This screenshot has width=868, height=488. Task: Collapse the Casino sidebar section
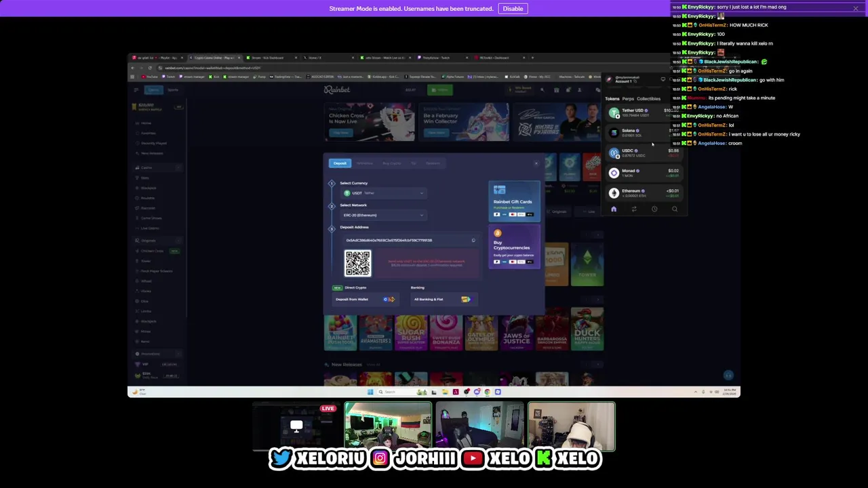tap(179, 167)
